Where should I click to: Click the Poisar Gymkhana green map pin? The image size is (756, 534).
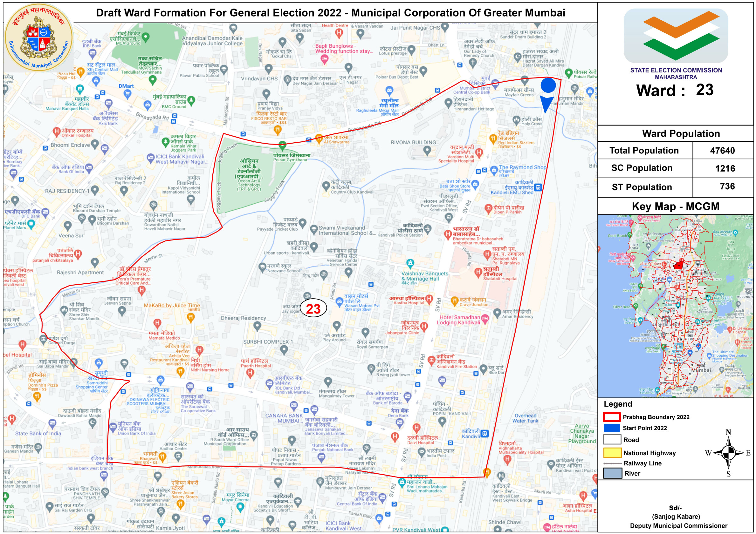coord(282,145)
